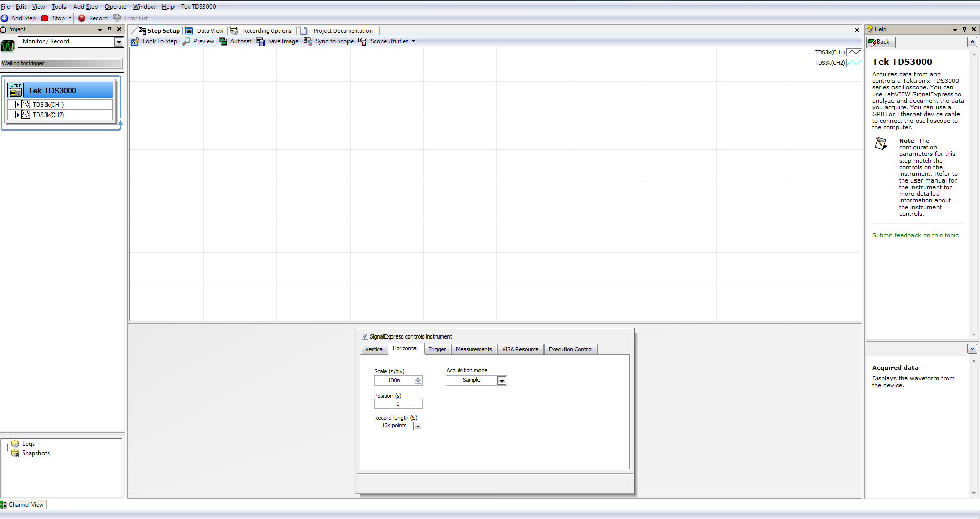
Task: Click the Back button in Help
Action: coord(881,42)
